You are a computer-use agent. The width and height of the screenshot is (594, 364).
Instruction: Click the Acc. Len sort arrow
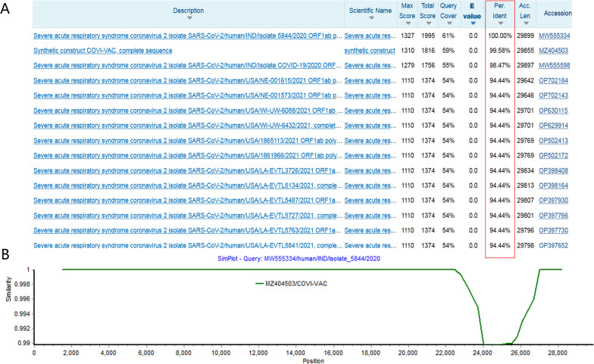click(525, 23)
